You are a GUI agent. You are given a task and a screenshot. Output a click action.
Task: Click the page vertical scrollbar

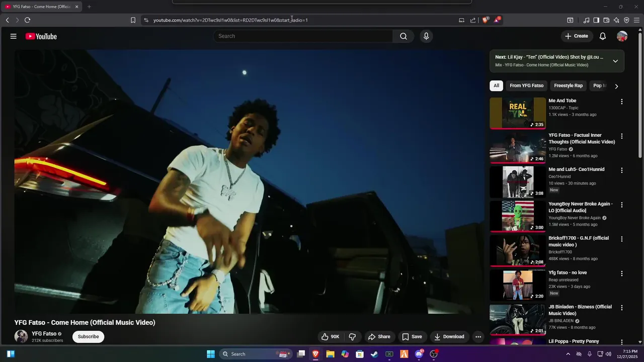[640, 96]
